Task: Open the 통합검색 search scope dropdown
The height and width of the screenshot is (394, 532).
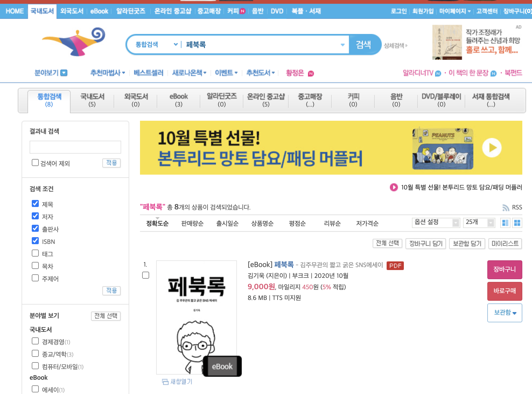Action: pos(156,44)
